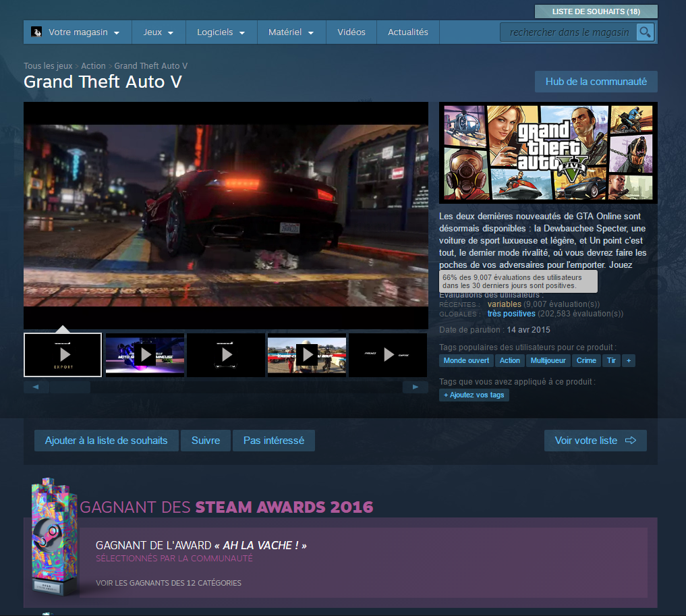This screenshot has width=686, height=616.
Task: Click Grand Theft Auto V breadcrumb
Action: 151,65
